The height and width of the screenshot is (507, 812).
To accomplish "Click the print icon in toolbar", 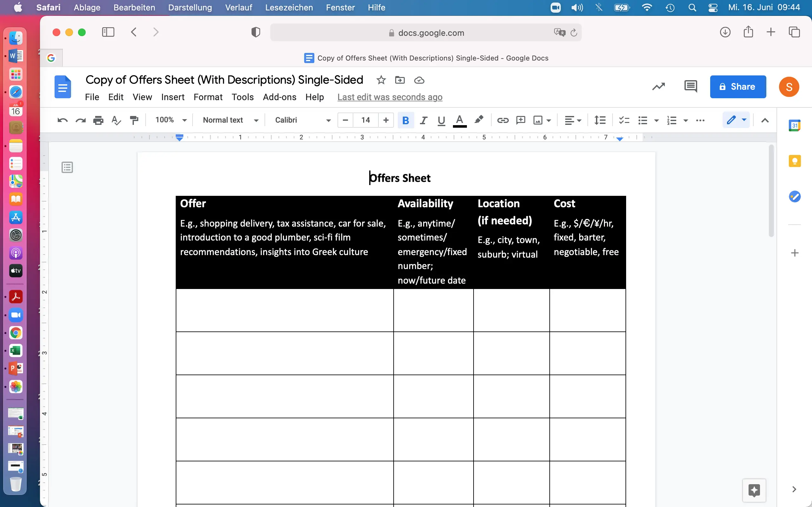I will click(x=98, y=120).
